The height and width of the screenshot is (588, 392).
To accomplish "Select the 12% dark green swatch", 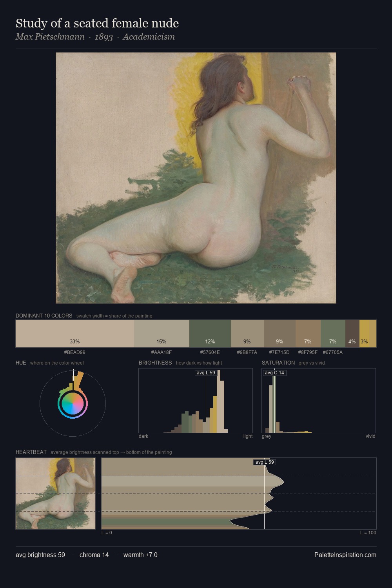I will click(x=210, y=334).
